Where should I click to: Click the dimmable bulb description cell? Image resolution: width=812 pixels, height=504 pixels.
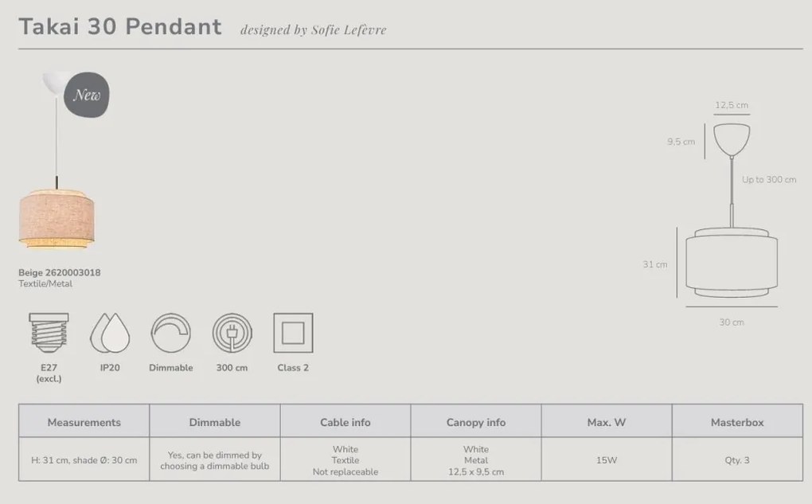[215, 460]
